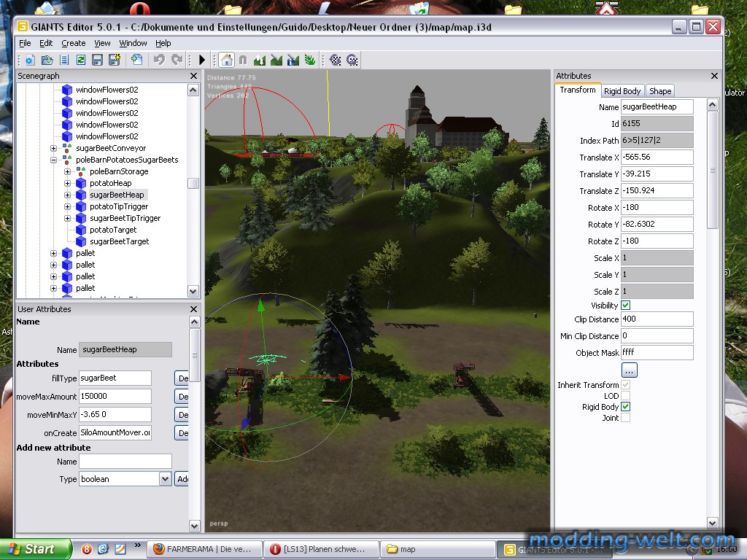The width and height of the screenshot is (747, 560).
Task: Select the Home navigation mode icon
Action: (x=228, y=60)
